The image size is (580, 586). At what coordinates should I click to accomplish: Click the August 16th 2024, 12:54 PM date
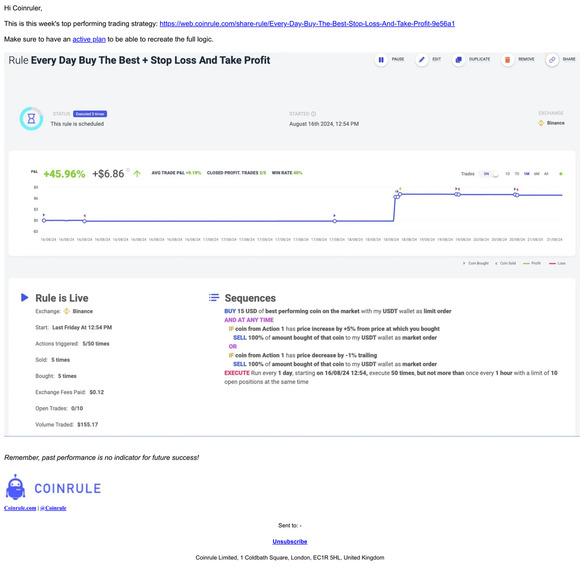[324, 124]
